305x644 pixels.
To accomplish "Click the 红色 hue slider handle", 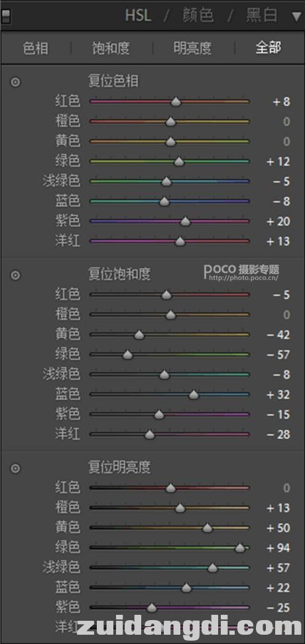I will [x=176, y=101].
